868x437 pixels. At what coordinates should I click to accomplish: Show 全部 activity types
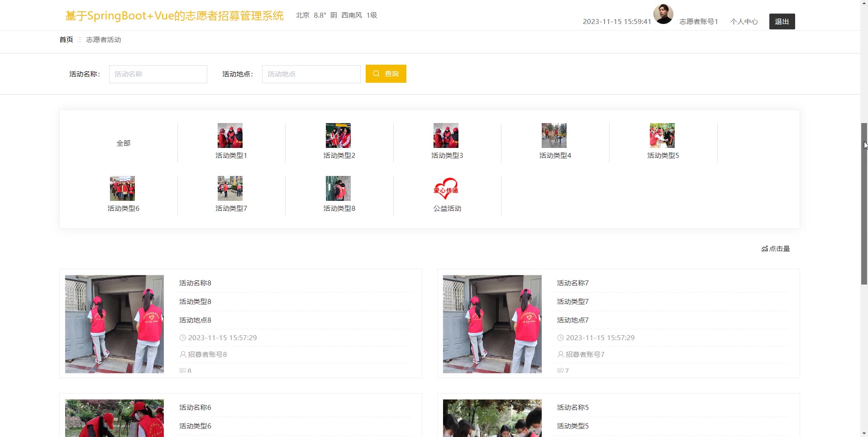tap(124, 143)
